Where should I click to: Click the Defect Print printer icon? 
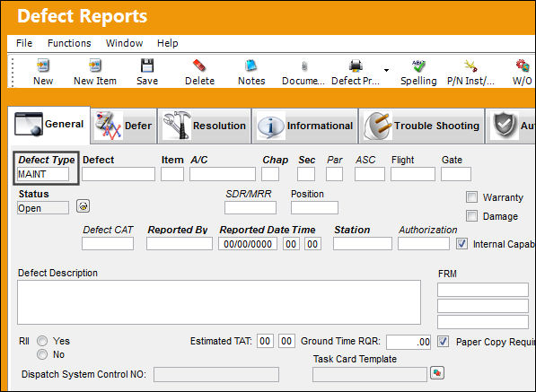[356, 65]
